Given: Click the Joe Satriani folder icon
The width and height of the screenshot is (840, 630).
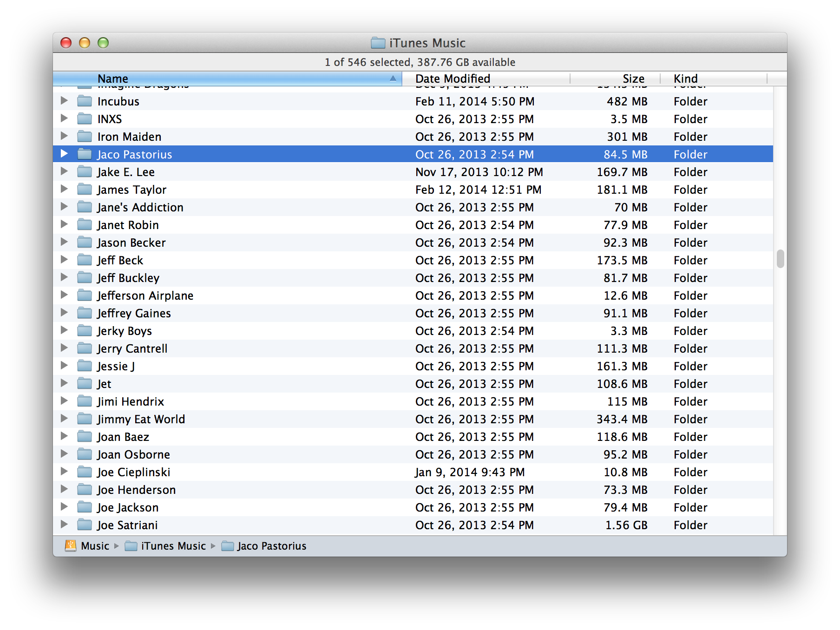Looking at the screenshot, I should (x=85, y=525).
